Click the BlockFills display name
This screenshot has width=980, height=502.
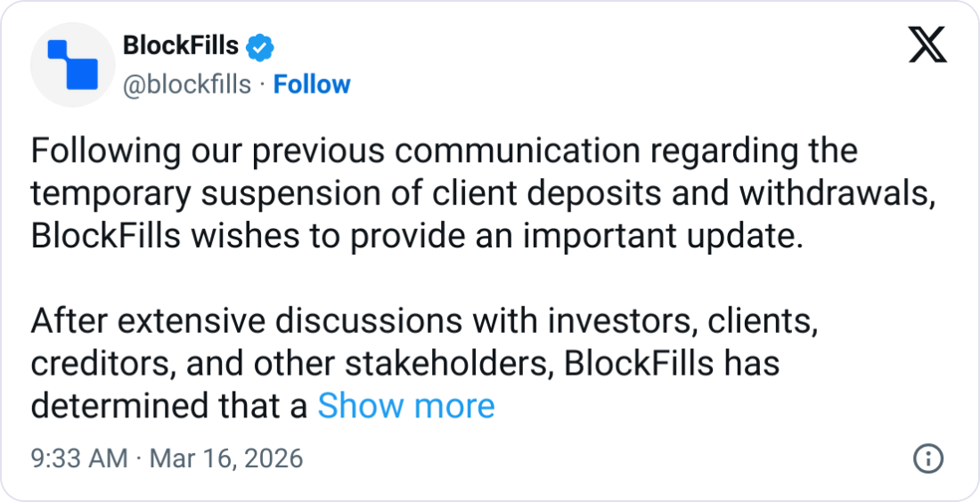click(x=180, y=45)
